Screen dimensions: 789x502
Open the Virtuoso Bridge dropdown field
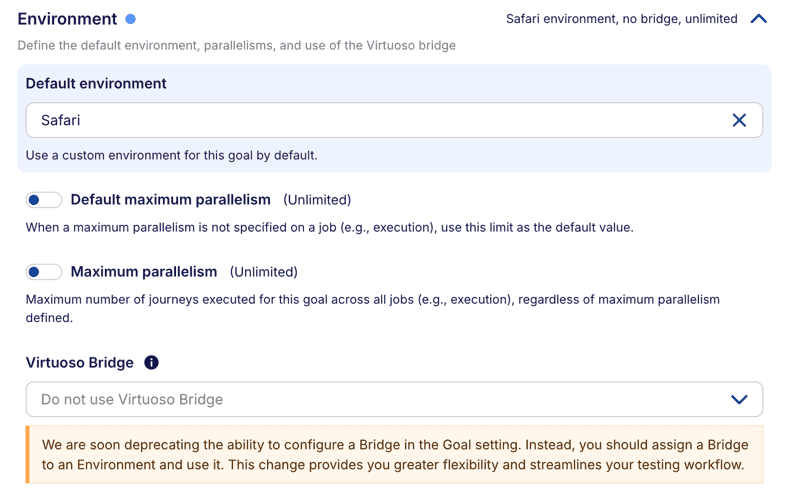(380, 399)
